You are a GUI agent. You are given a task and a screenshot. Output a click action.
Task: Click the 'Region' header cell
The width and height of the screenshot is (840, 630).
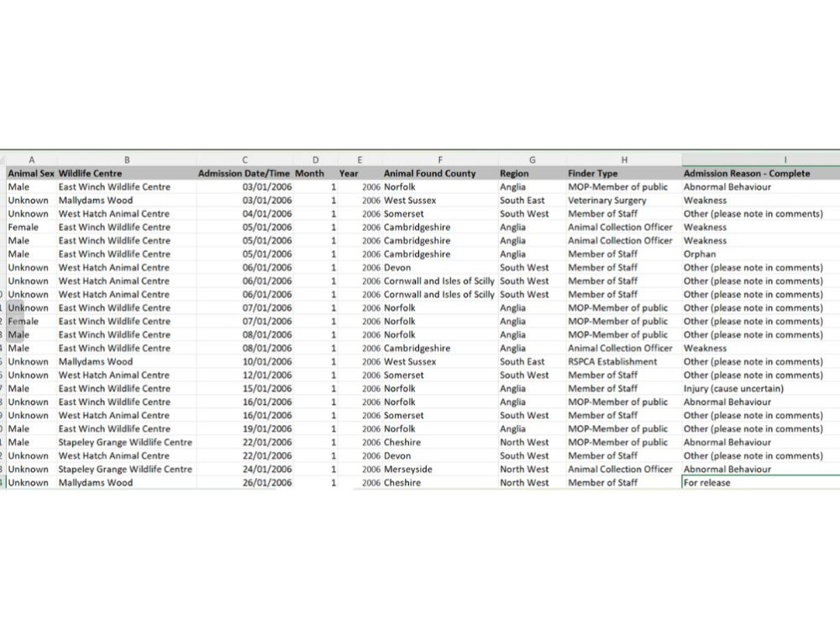click(532, 174)
